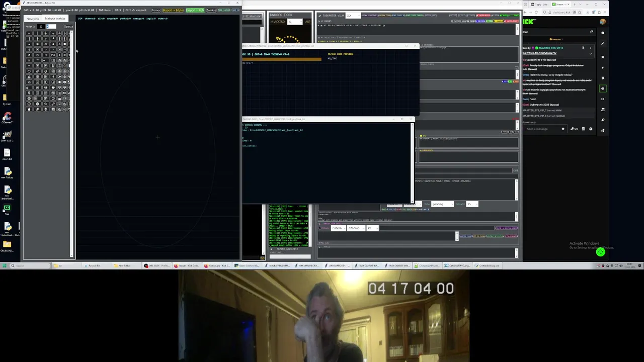Open a new browser tab

(575, 4)
